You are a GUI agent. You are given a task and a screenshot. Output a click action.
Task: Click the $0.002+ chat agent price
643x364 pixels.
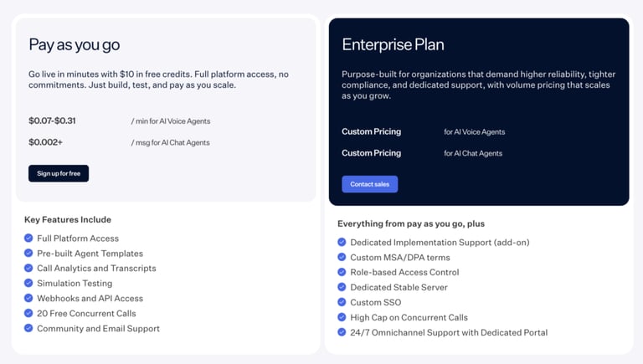click(x=45, y=142)
